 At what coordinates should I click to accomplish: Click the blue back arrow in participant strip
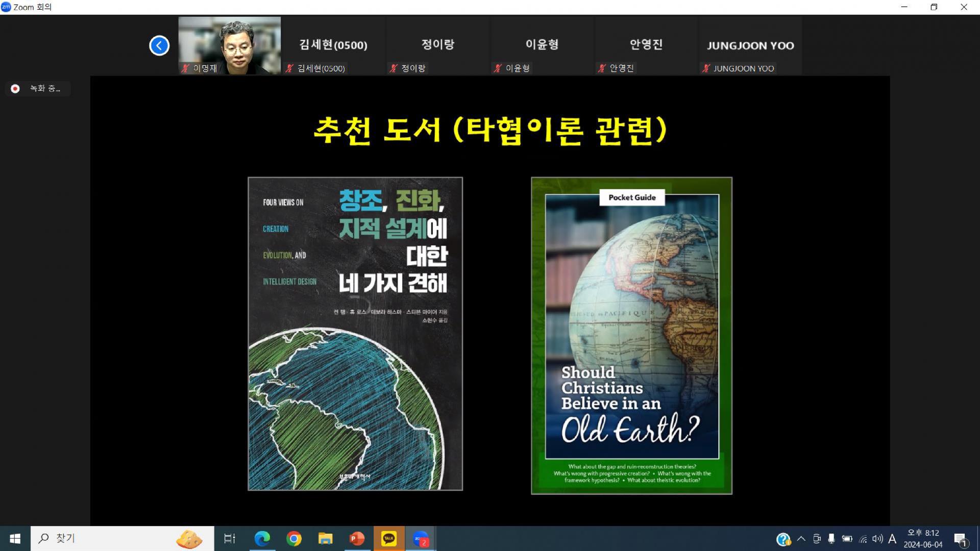[159, 46]
